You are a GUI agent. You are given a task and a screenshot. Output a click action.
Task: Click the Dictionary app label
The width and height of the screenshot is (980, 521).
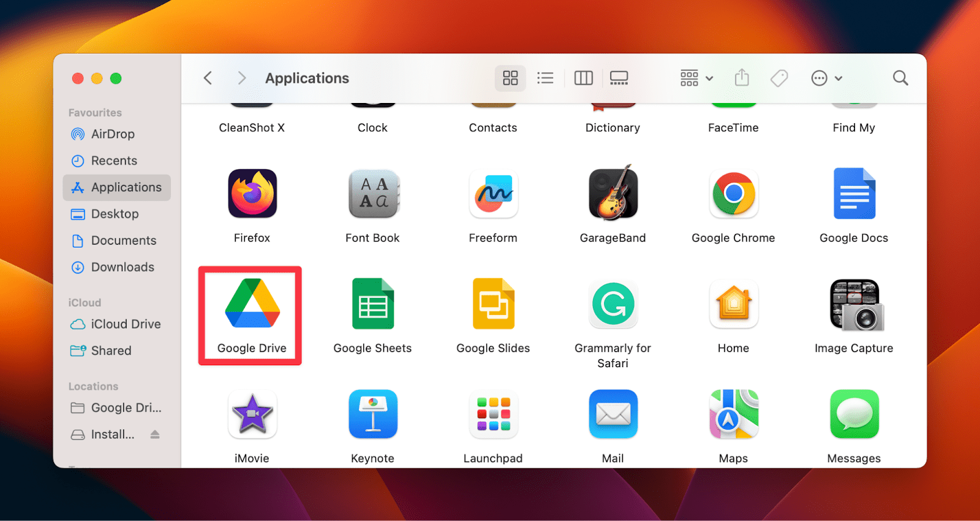612,127
